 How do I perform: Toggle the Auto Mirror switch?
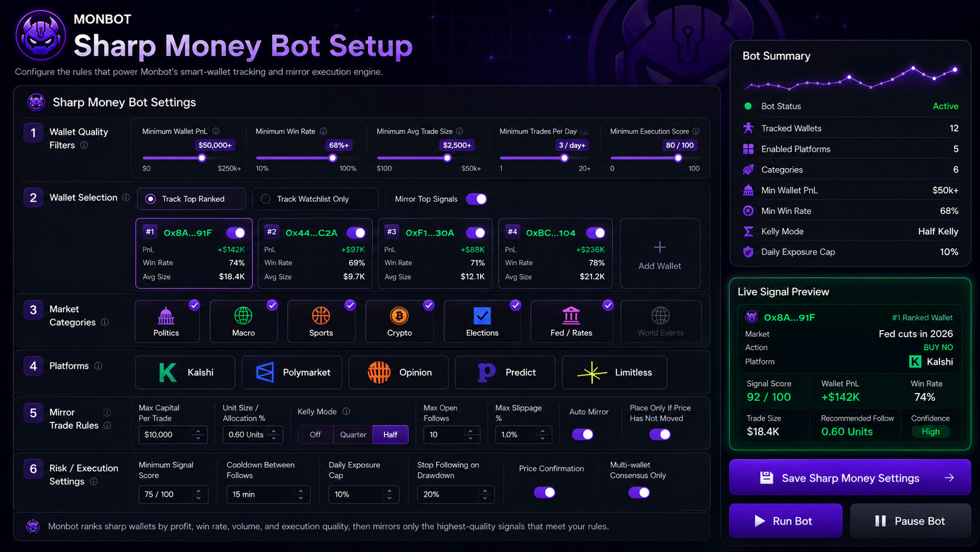[583, 435]
